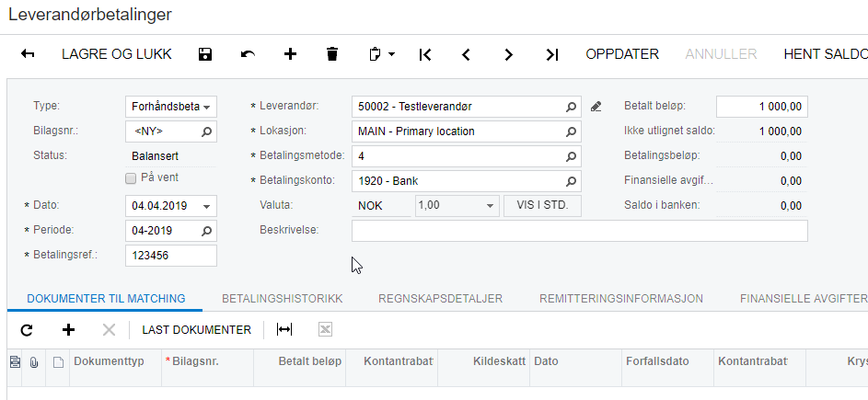
Task: Edit supplier with pencil icon
Action: [596, 107]
